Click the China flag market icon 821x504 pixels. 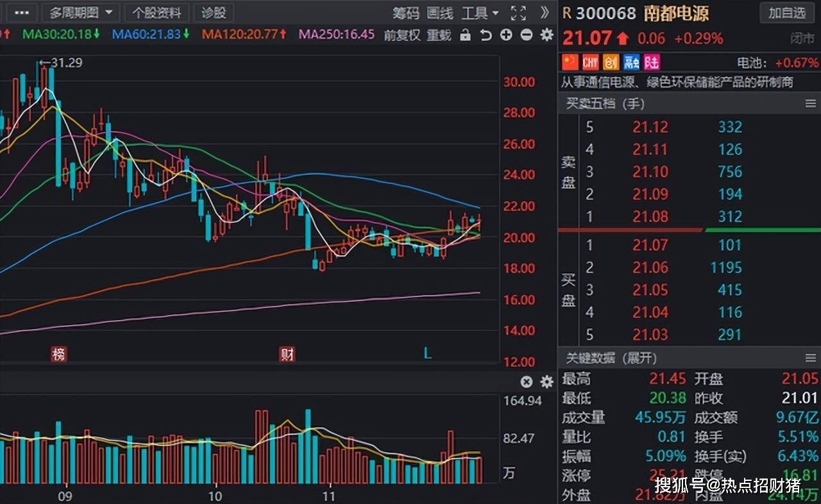click(x=570, y=62)
